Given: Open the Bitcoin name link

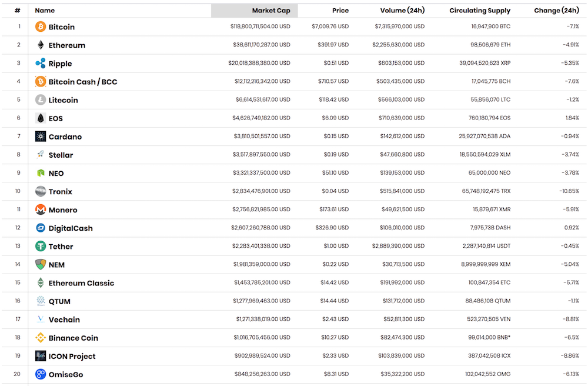Looking at the screenshot, I should (62, 27).
